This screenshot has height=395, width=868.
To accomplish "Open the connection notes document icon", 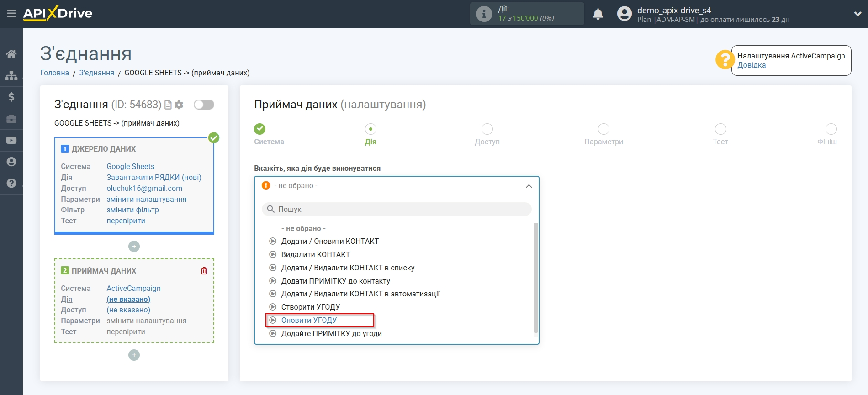I will point(168,105).
